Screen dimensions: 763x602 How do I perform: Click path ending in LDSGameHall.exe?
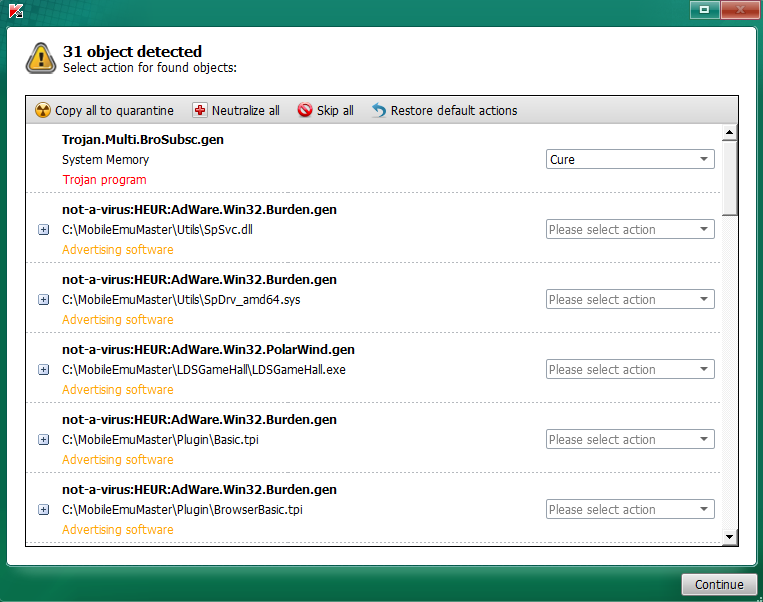pyautogui.click(x=204, y=370)
